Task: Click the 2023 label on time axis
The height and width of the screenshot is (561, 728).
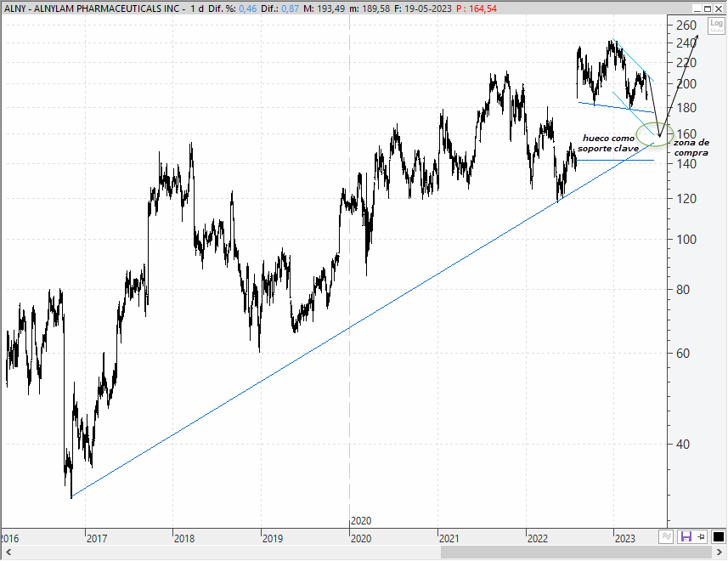Action: point(625,539)
